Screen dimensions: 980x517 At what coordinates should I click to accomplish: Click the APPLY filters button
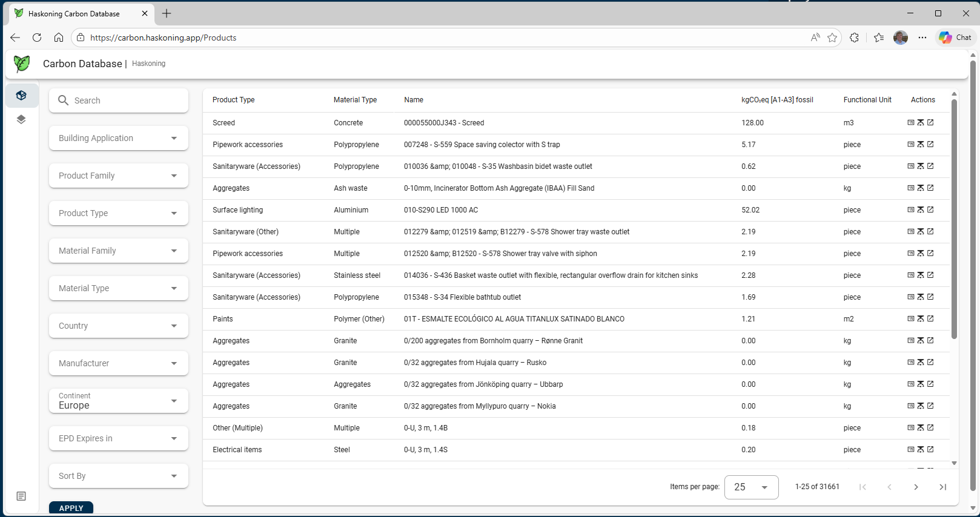[71, 508]
